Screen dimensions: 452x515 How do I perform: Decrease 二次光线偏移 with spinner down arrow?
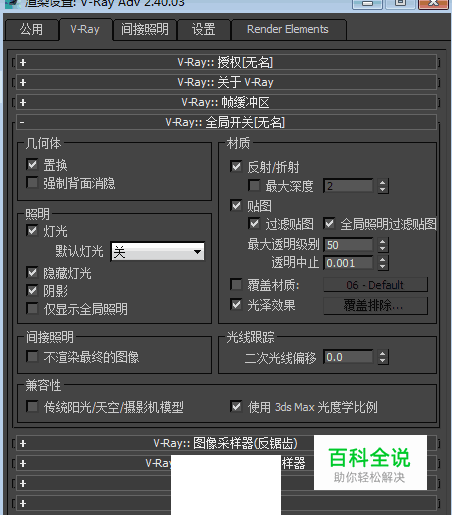(383, 361)
